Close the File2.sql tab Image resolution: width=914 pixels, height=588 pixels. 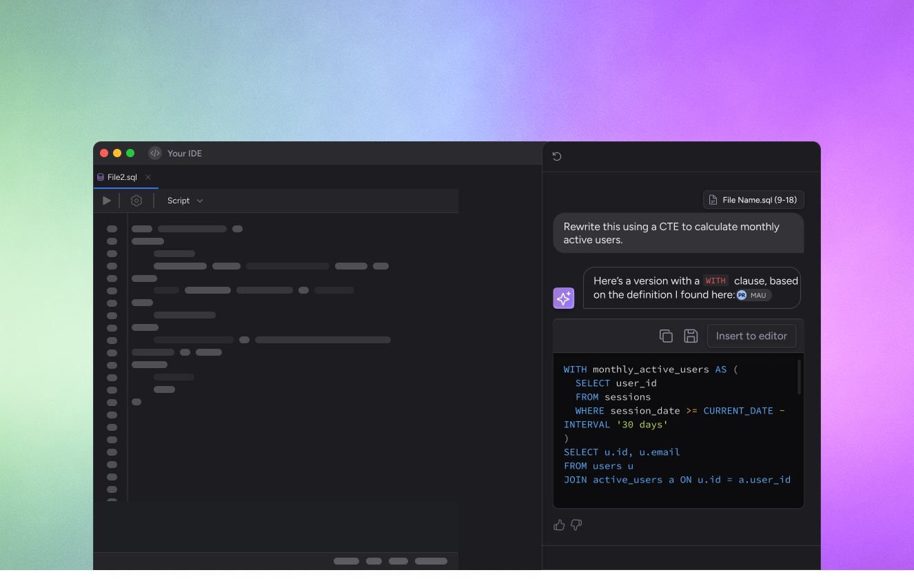point(148,177)
